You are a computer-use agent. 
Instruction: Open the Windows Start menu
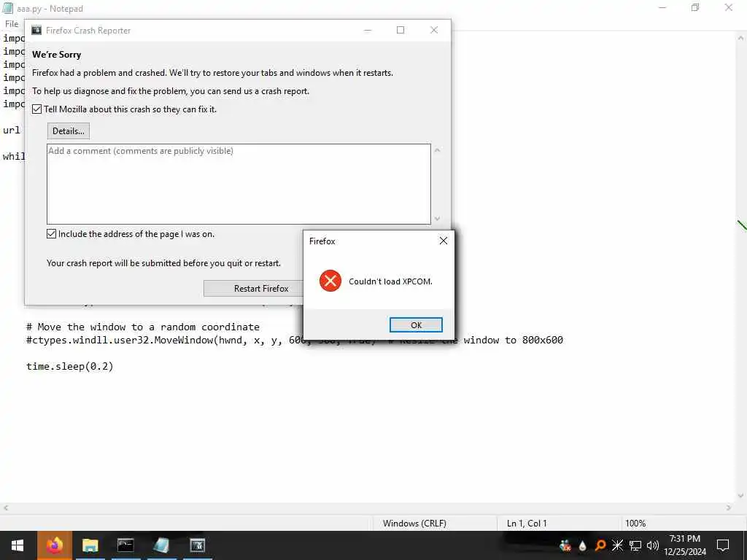click(x=18, y=545)
